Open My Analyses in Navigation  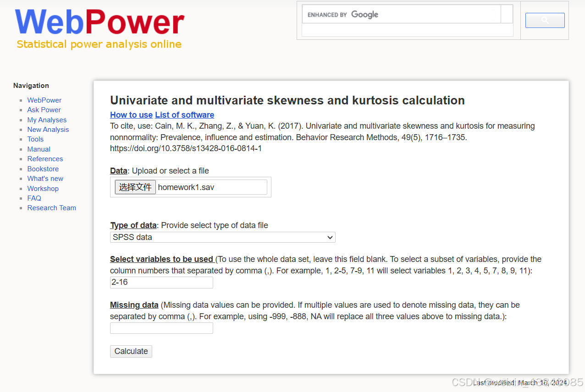47,120
